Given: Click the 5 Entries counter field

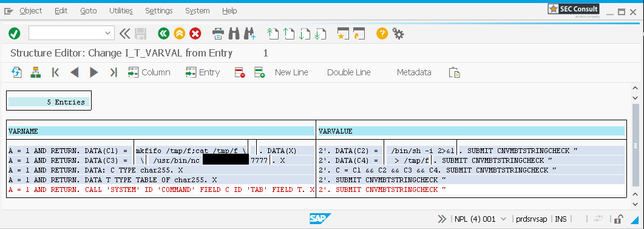Looking at the screenshot, I should [x=49, y=102].
